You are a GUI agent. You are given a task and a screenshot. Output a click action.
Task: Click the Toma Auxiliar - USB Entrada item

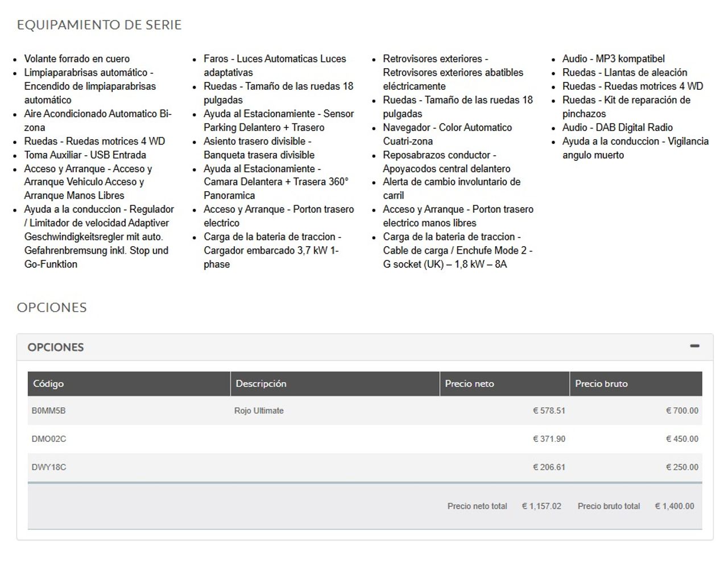pyautogui.click(x=85, y=155)
